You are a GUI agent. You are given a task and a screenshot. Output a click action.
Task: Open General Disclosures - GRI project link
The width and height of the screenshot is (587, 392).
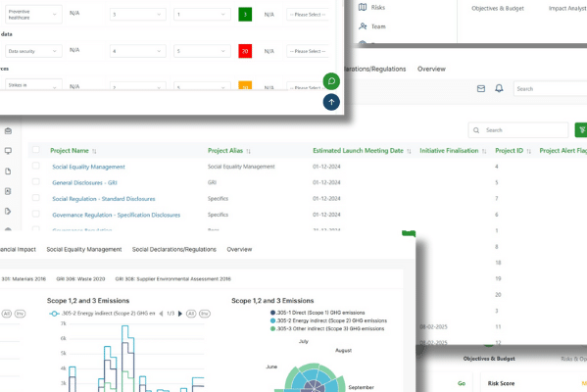pos(84,182)
